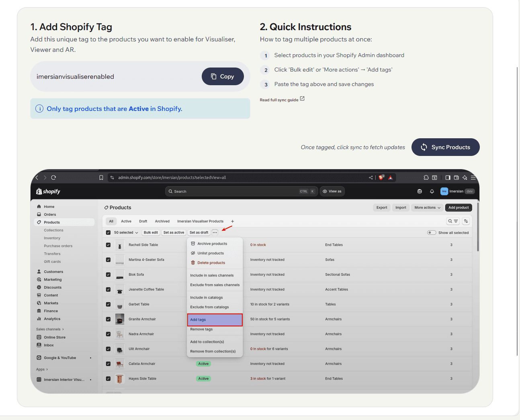The image size is (520, 420).
Task: Click the Imersian store avatar
Action: point(444,191)
